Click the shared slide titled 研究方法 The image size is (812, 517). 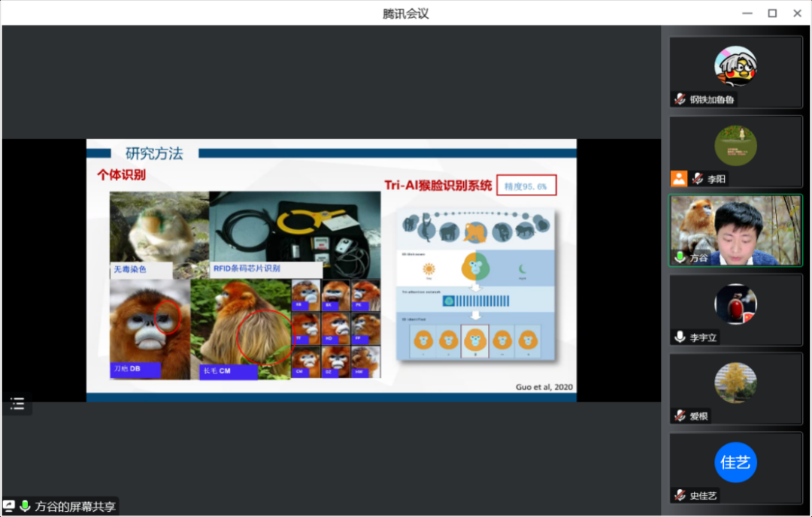pyautogui.click(x=331, y=271)
